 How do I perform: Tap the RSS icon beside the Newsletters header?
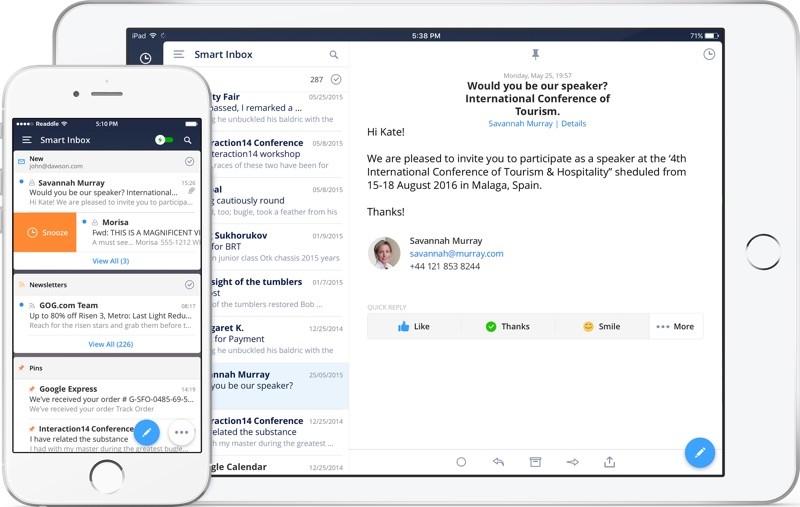(22, 285)
